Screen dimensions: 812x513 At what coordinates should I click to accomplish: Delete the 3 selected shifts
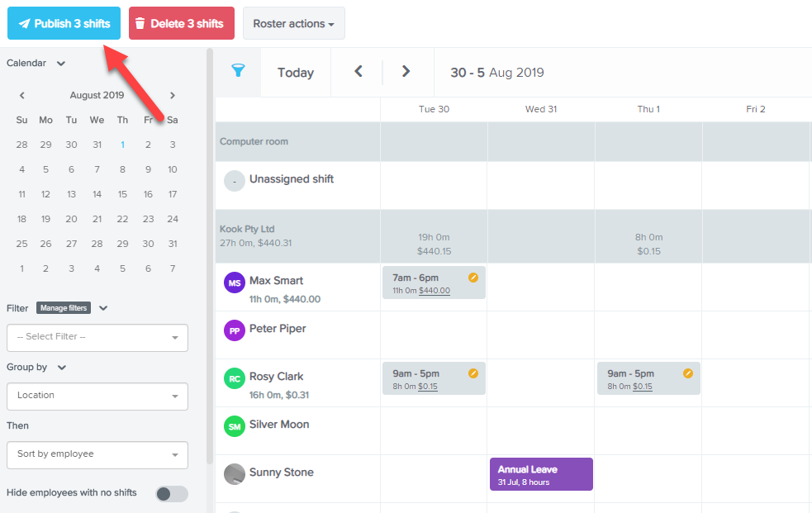[181, 24]
